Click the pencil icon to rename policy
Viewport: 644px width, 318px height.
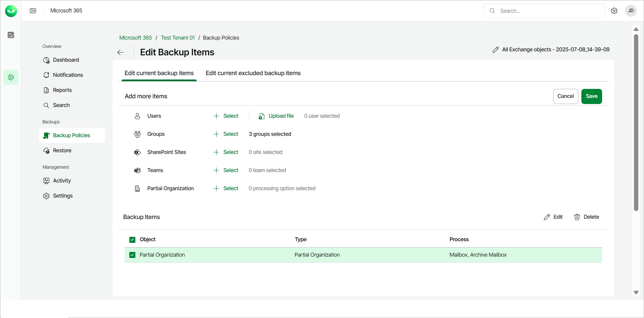(x=496, y=50)
